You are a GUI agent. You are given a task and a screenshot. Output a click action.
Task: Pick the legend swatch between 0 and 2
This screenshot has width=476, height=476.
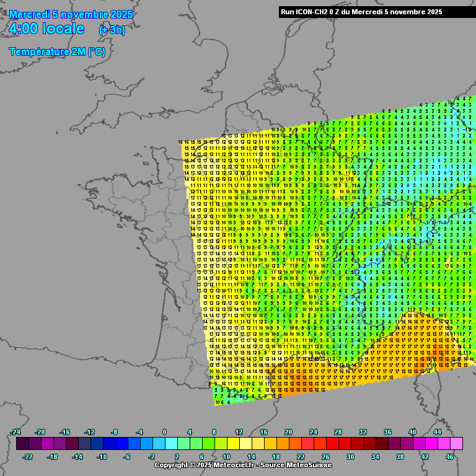[x=171, y=444]
